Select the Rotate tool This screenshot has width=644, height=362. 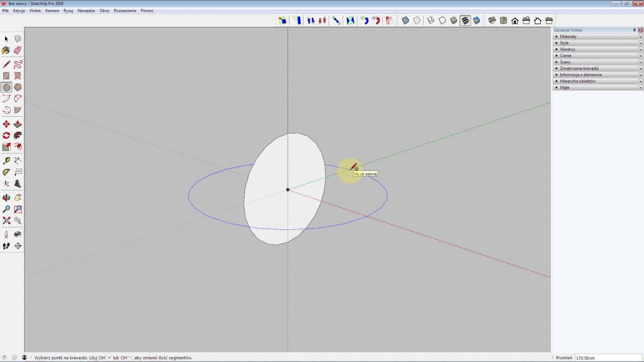6,135
